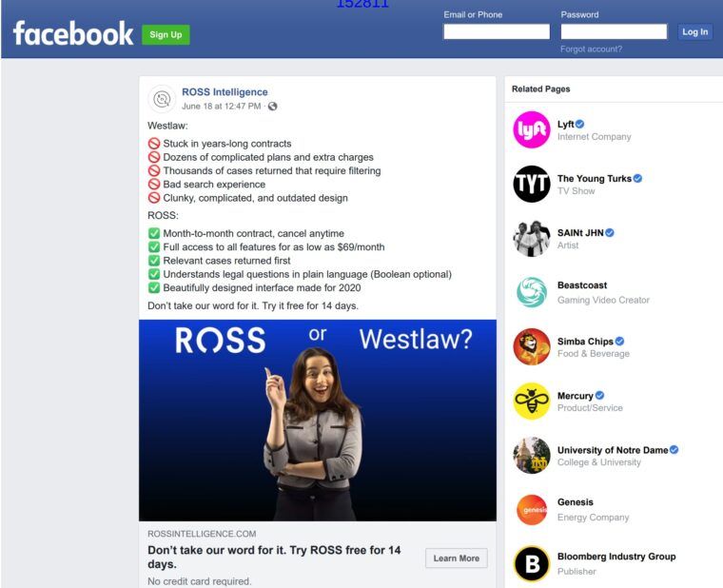Click the public globe icon beside the post date
The height and width of the screenshot is (588, 723).
[x=272, y=107]
